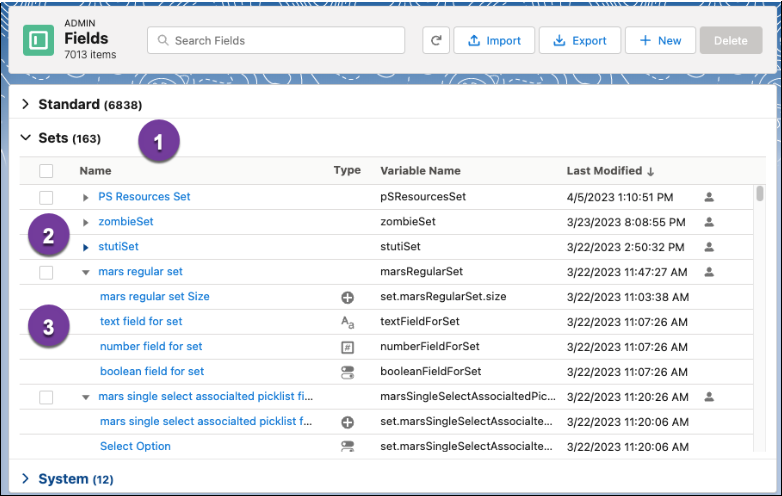Sort by Last Modified column header

click(604, 170)
